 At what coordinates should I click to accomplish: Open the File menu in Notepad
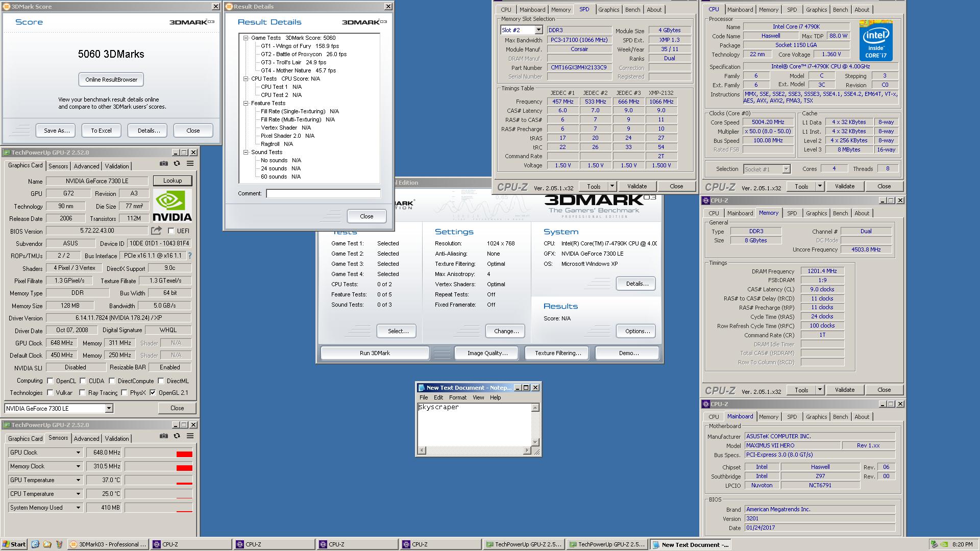[424, 397]
